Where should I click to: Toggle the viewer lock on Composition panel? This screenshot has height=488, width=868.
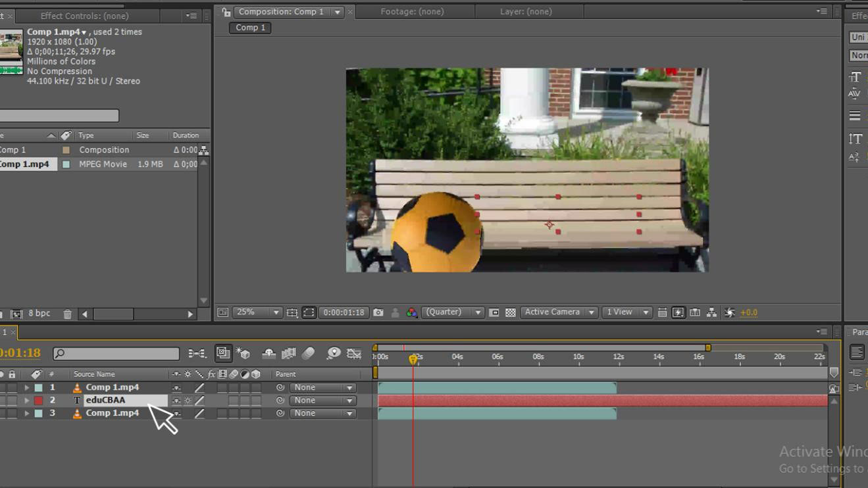(x=226, y=12)
